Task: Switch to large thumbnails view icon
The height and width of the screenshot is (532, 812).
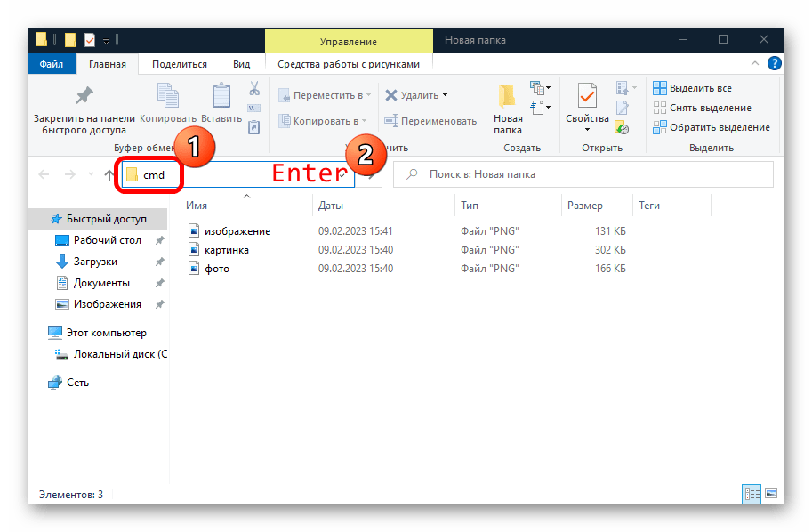Action: (771, 494)
